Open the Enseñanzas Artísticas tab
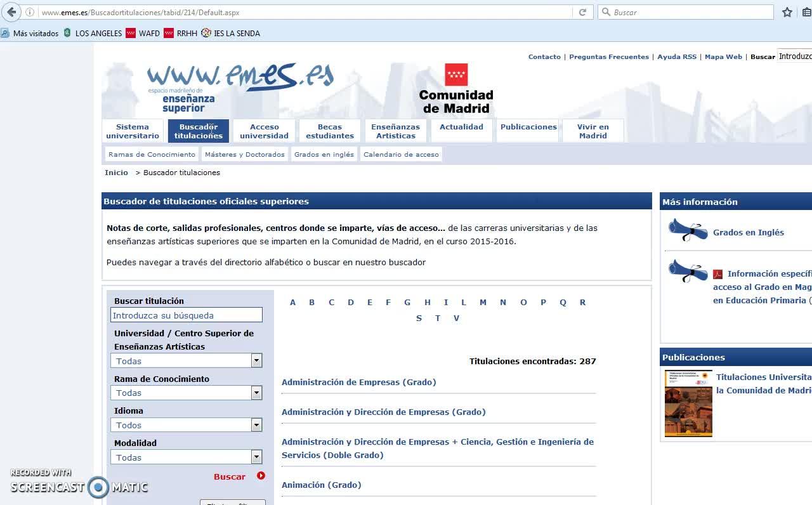Screen dimensions: 812x505 (396, 131)
